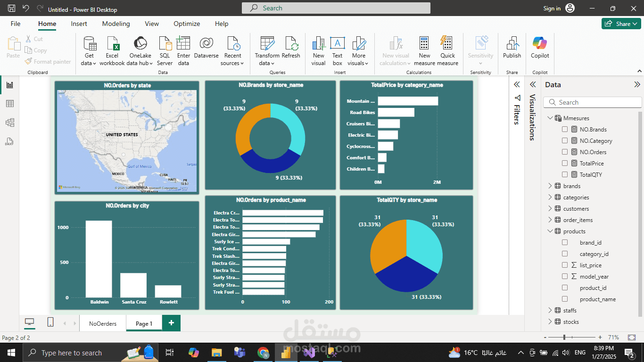Check the TotalPrice measure checkbox

565,163
